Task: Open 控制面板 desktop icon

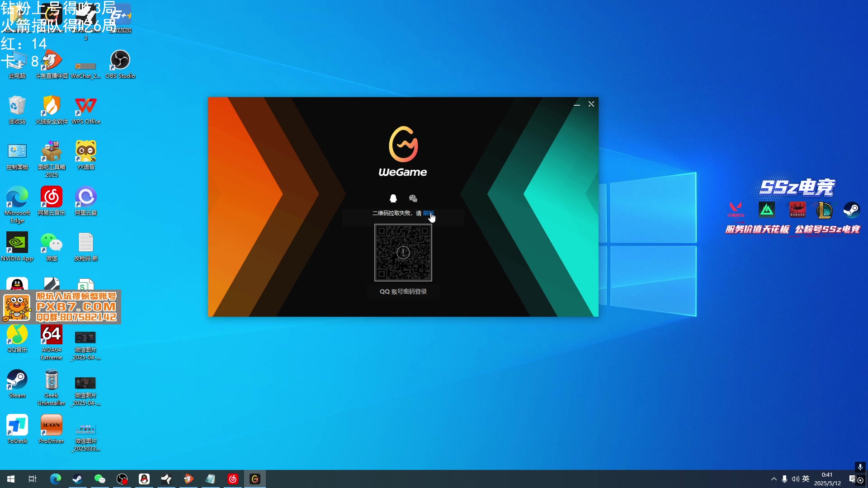Action: [x=17, y=155]
